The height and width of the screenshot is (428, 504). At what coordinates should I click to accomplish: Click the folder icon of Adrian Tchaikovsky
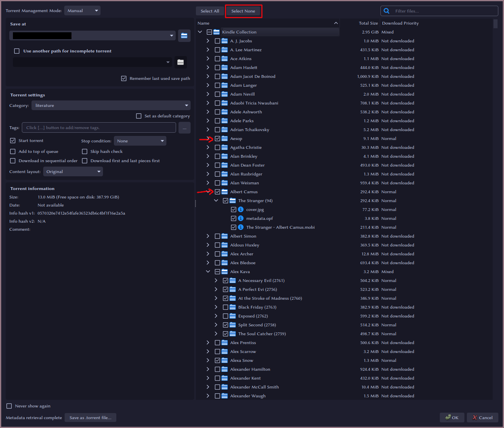(225, 129)
